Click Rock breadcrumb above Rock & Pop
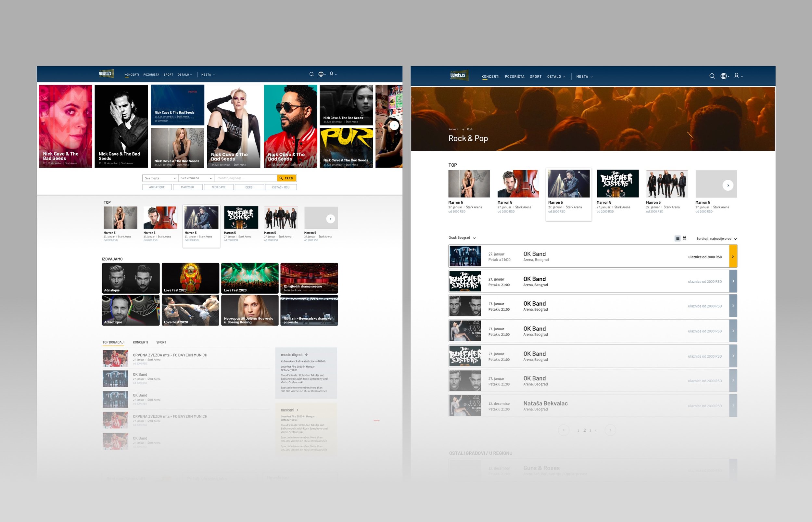The height and width of the screenshot is (522, 812). (x=470, y=129)
